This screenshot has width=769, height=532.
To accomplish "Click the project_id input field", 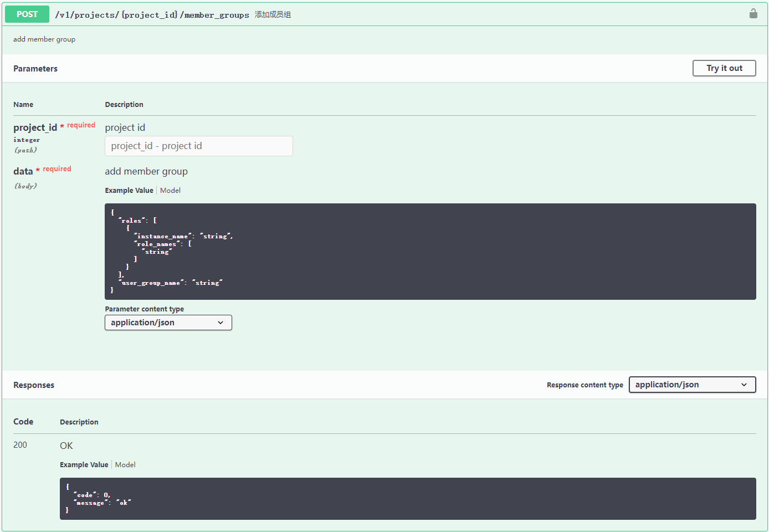I will pyautogui.click(x=198, y=146).
